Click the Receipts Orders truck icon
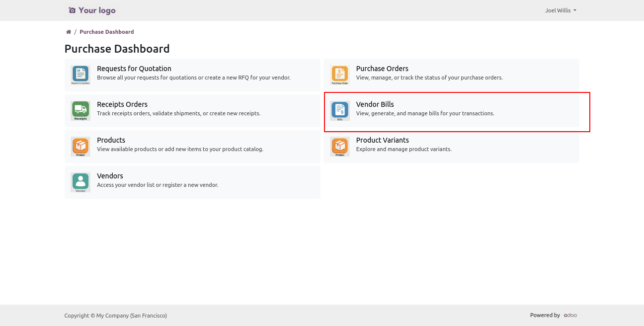The image size is (644, 326). click(x=80, y=110)
